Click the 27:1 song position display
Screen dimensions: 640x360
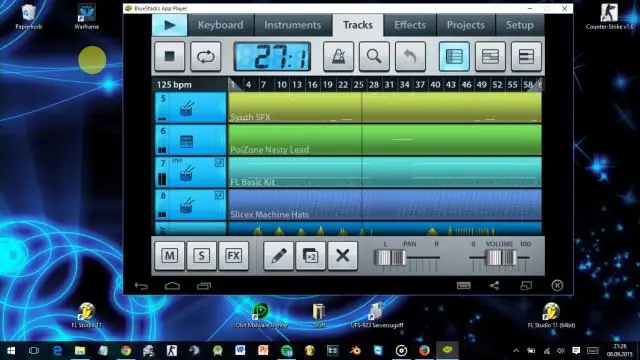pyautogui.click(x=272, y=56)
